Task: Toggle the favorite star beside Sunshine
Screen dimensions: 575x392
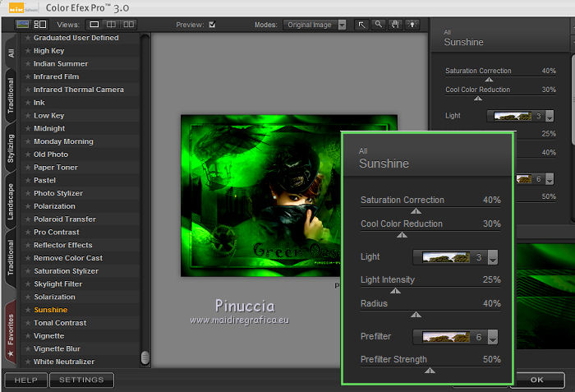Action: pyautogui.click(x=27, y=310)
